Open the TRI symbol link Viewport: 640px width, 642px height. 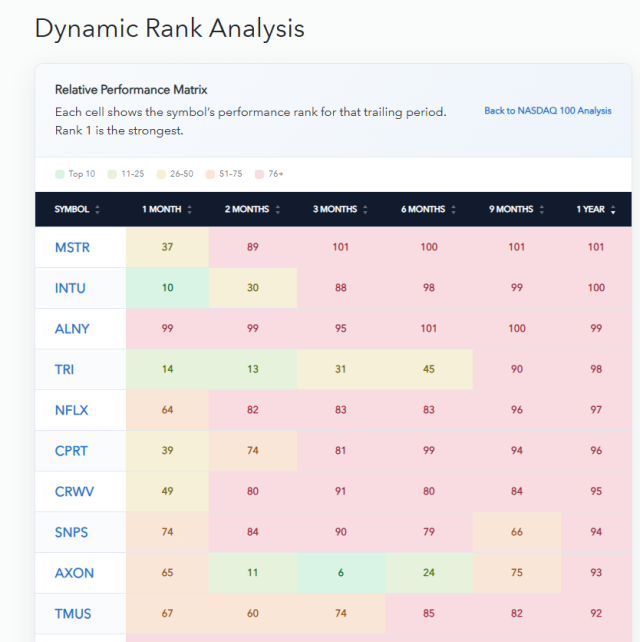click(64, 369)
